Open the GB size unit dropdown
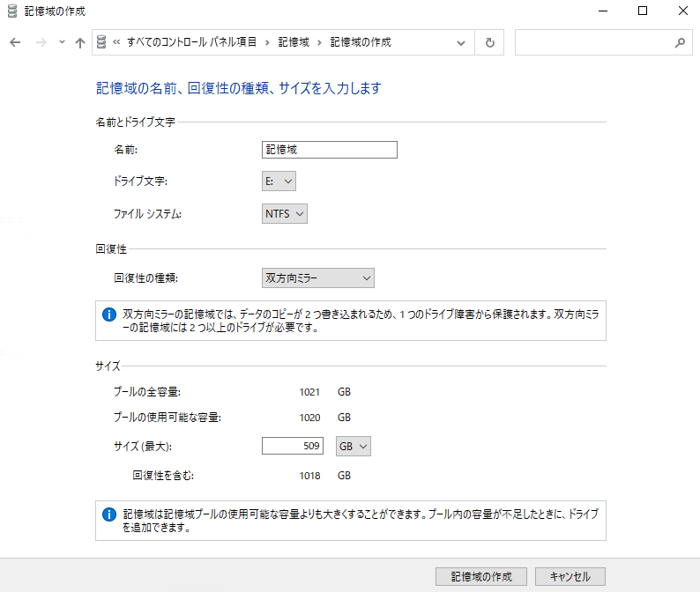The height and width of the screenshot is (592, 700). 354,446
